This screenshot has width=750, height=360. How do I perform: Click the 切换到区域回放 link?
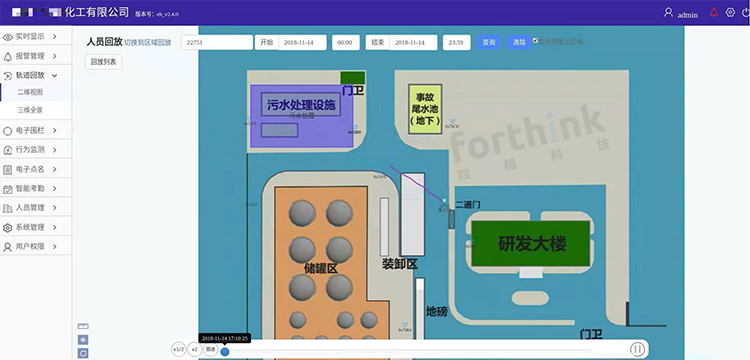148,42
